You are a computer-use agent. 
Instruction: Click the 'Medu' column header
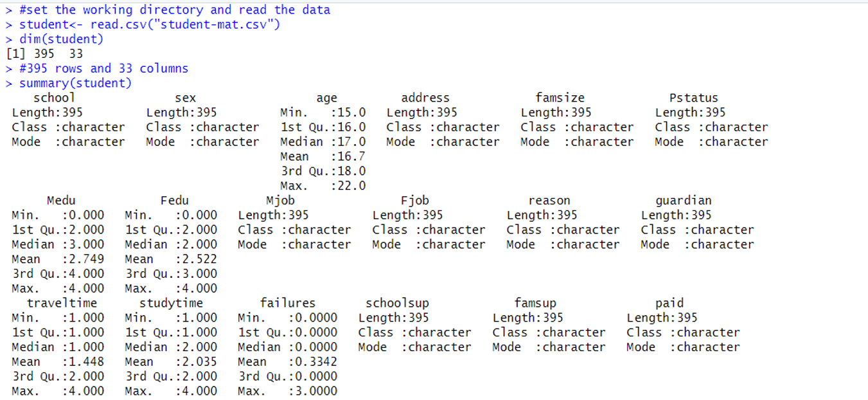click(61, 201)
